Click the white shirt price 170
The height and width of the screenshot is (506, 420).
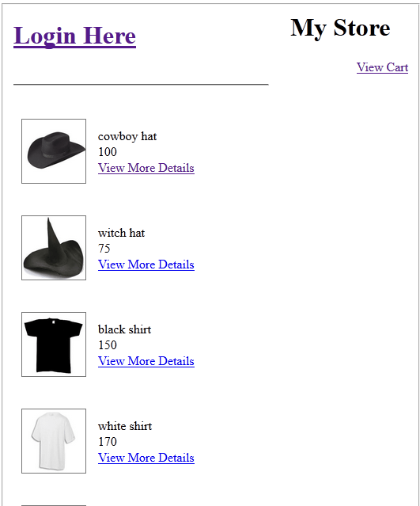pos(108,441)
